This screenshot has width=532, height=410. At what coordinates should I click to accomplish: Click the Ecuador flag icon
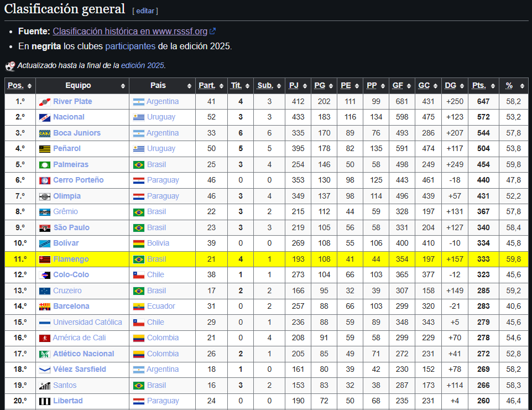(138, 307)
